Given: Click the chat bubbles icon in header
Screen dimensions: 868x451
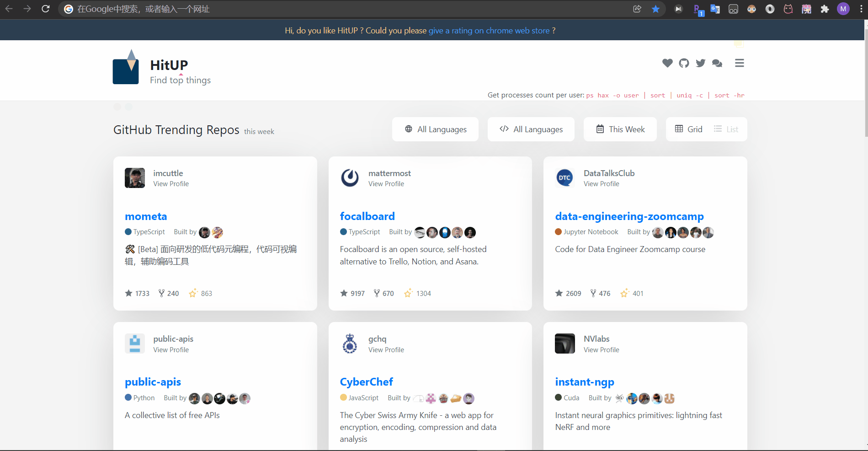Looking at the screenshot, I should click(x=717, y=63).
